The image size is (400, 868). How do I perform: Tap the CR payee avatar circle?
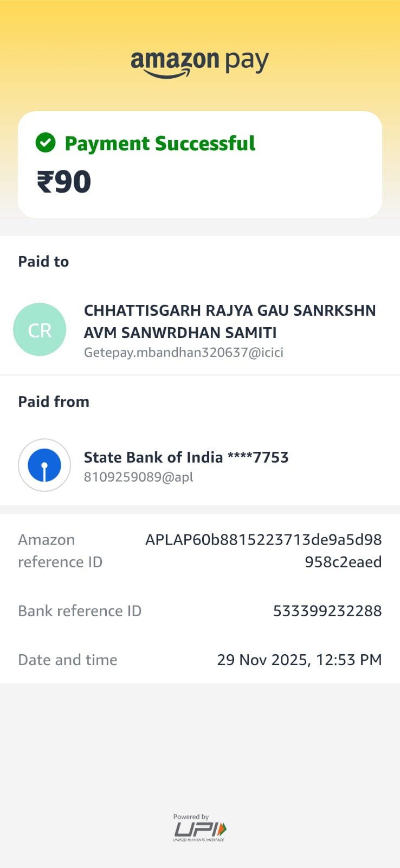pyautogui.click(x=40, y=330)
